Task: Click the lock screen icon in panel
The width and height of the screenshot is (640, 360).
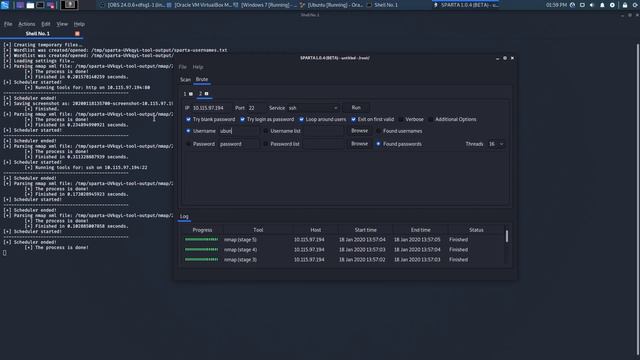Action: 625,5
